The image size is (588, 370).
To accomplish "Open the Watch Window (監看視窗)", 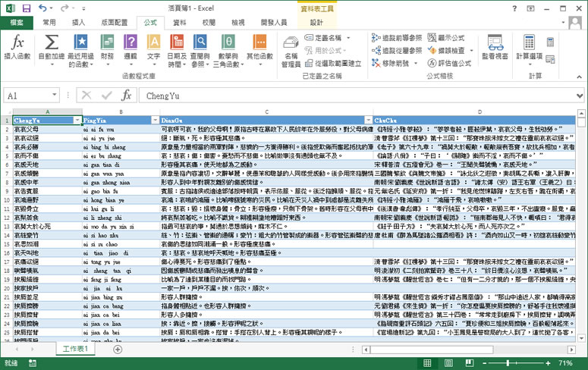I will tap(495, 47).
